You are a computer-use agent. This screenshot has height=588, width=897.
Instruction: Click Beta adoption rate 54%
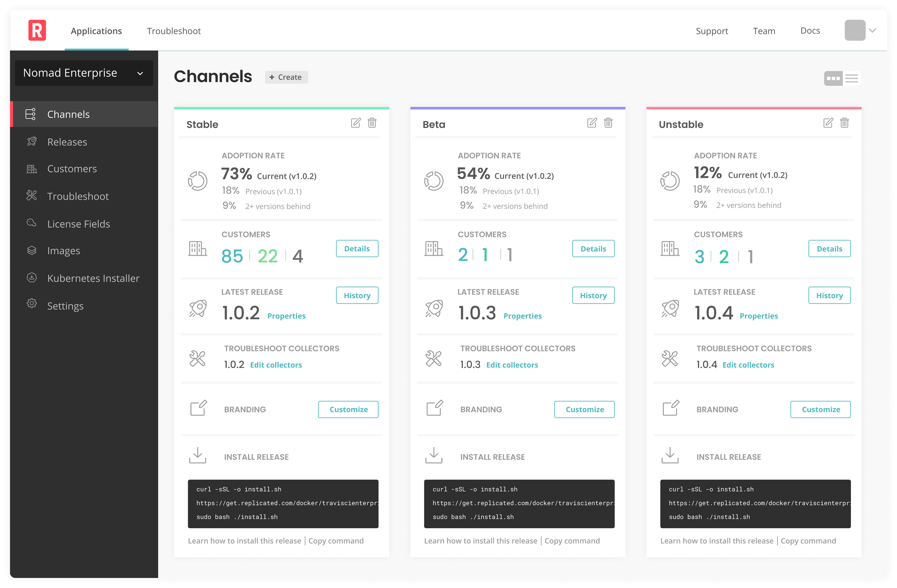(473, 174)
